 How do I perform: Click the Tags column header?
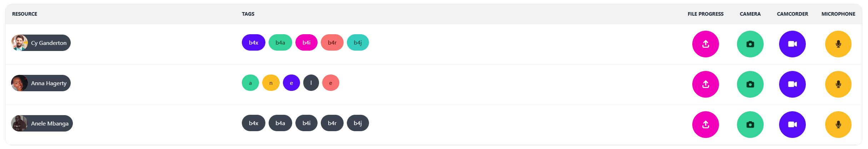coord(248,14)
